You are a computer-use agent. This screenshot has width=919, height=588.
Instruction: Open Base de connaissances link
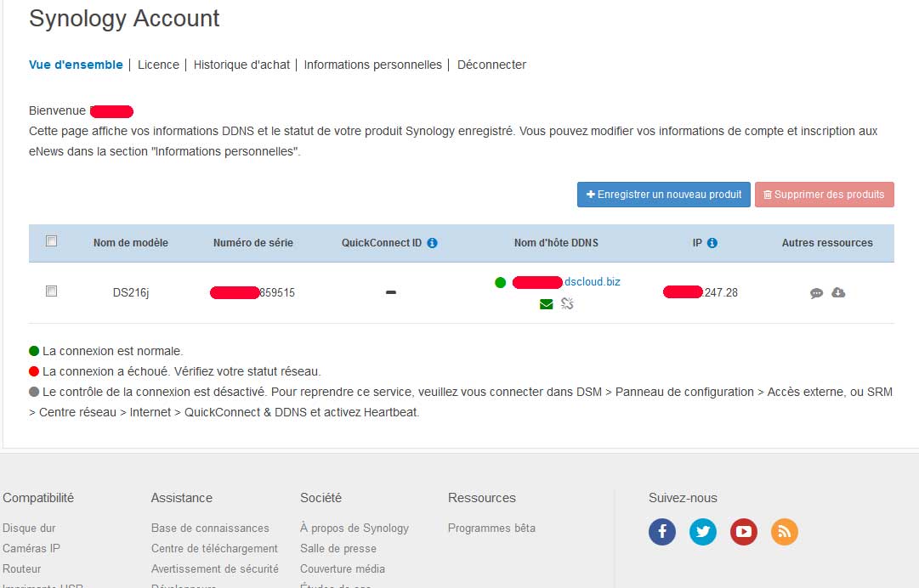point(210,529)
